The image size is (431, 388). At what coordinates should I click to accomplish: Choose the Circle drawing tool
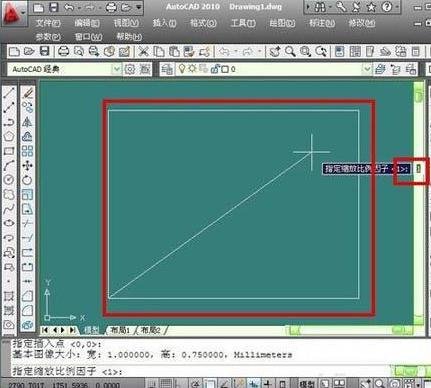9,180
